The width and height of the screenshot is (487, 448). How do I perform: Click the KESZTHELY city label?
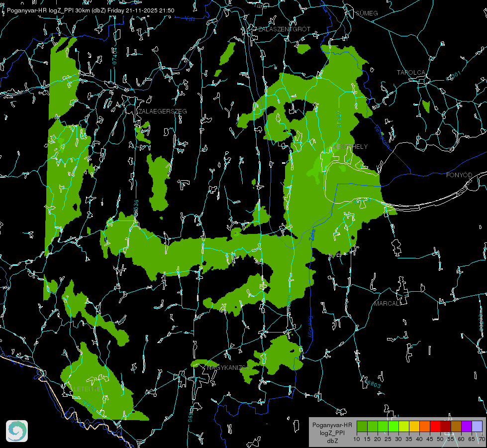pos(350,146)
